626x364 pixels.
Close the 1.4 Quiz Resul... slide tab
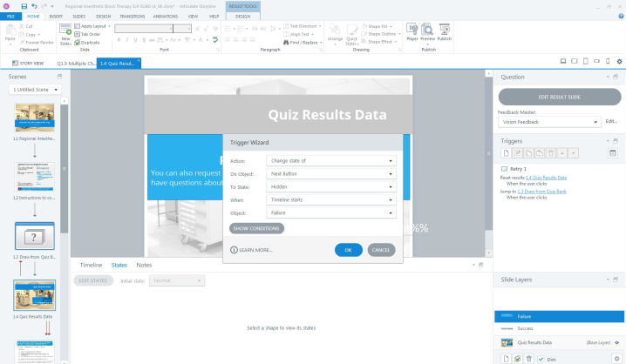[139, 61]
